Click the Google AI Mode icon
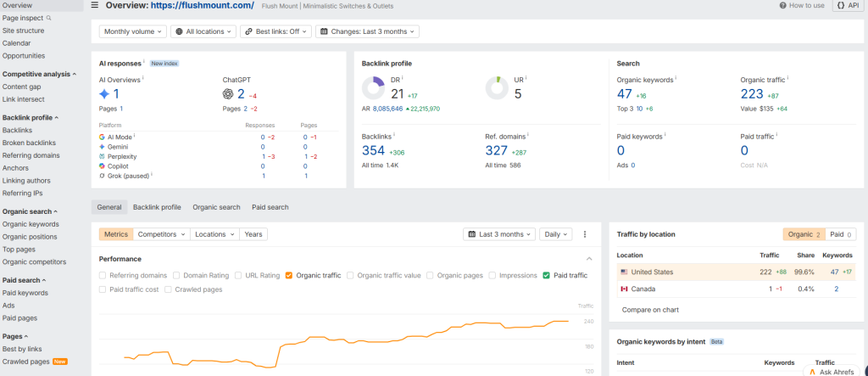This screenshot has width=868, height=376. point(102,136)
